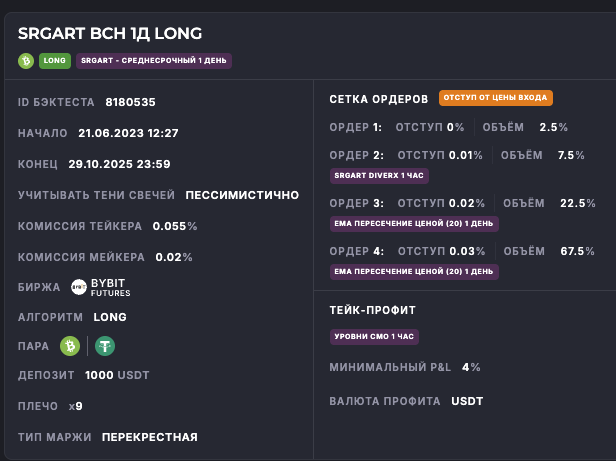Select the BCH coin icon in the Пара row
The height and width of the screenshot is (461, 616).
coord(70,346)
